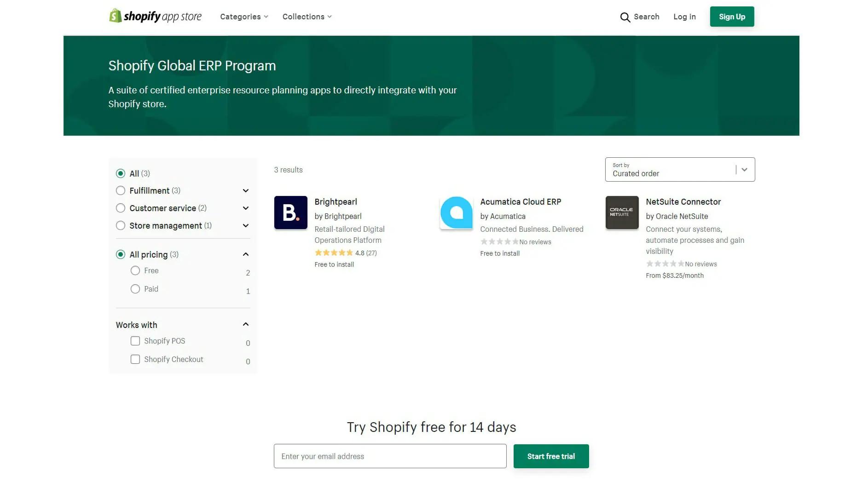This screenshot has width=868, height=488.
Task: Open the Acumatica Cloud ERP icon
Action: coord(456,212)
